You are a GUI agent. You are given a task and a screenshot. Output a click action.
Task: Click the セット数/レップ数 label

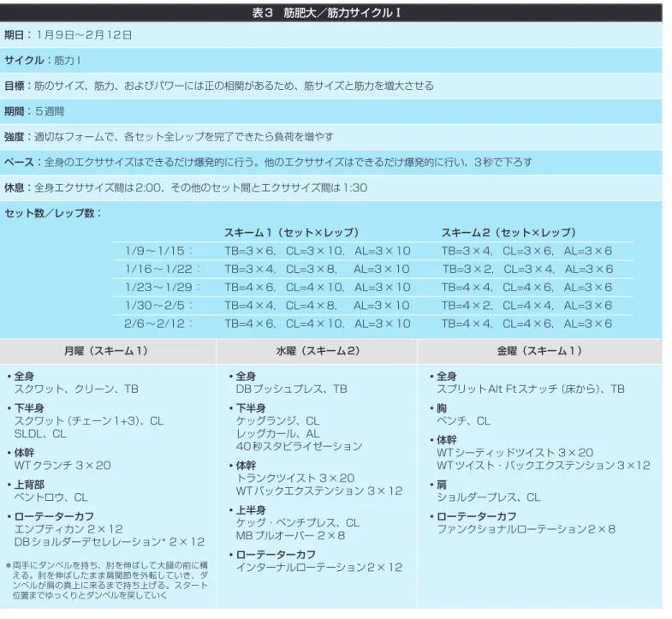53,213
